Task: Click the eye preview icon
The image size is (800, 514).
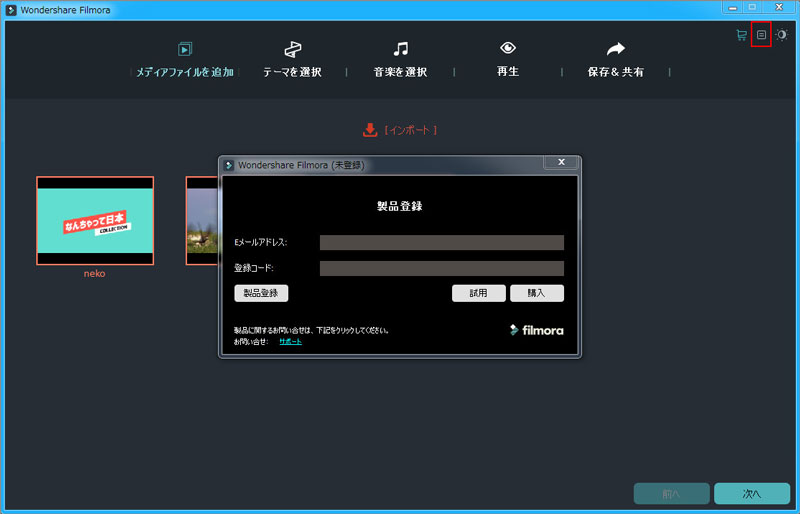Action: coord(508,48)
